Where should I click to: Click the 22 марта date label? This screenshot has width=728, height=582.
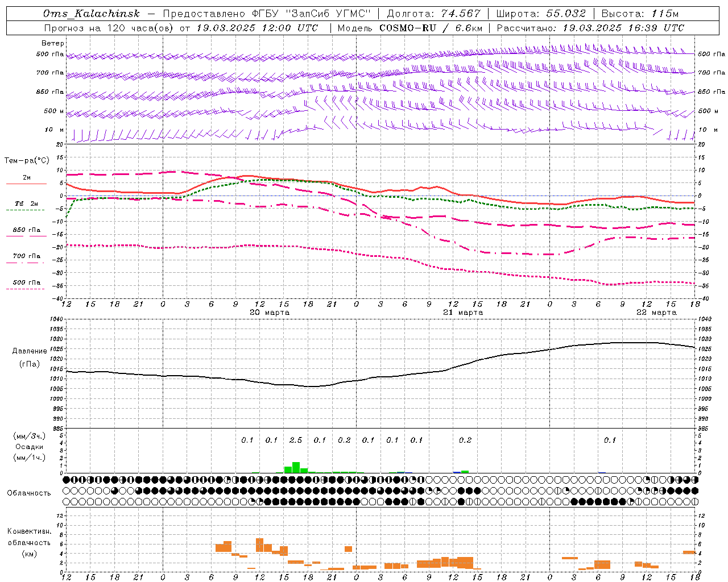tap(656, 313)
